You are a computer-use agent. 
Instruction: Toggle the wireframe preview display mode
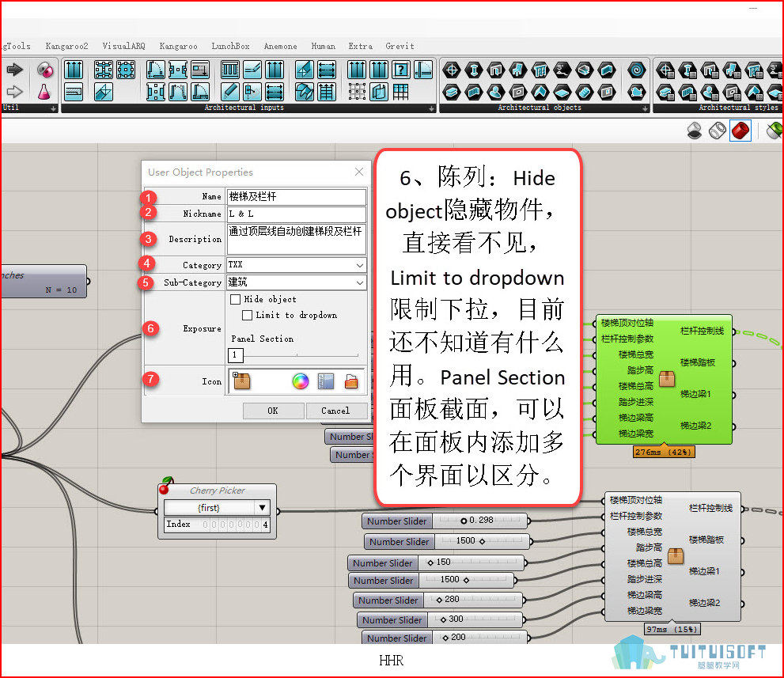pyautogui.click(x=718, y=131)
